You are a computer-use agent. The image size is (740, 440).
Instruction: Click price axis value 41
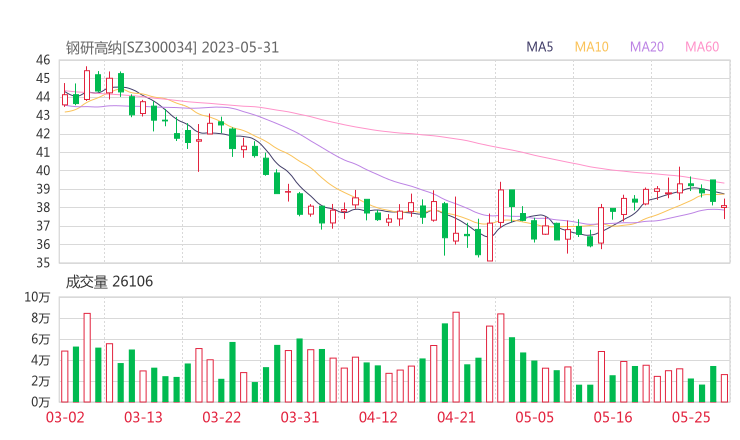click(x=43, y=152)
